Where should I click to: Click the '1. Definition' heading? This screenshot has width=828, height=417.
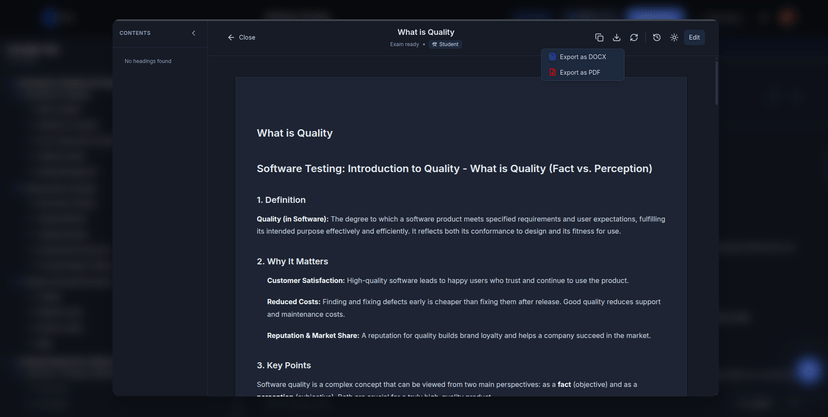[x=281, y=200]
